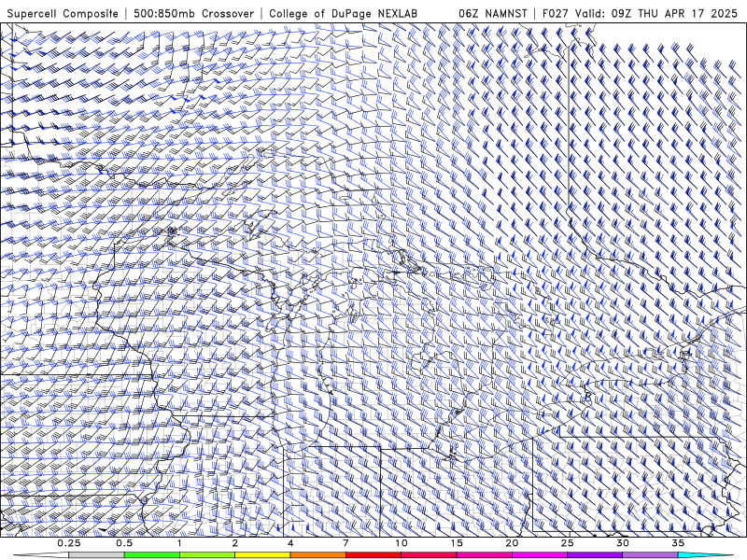The image size is (747, 560).
Task: Click the light purple 30–35 colorbar segment
Action: (x=650, y=555)
